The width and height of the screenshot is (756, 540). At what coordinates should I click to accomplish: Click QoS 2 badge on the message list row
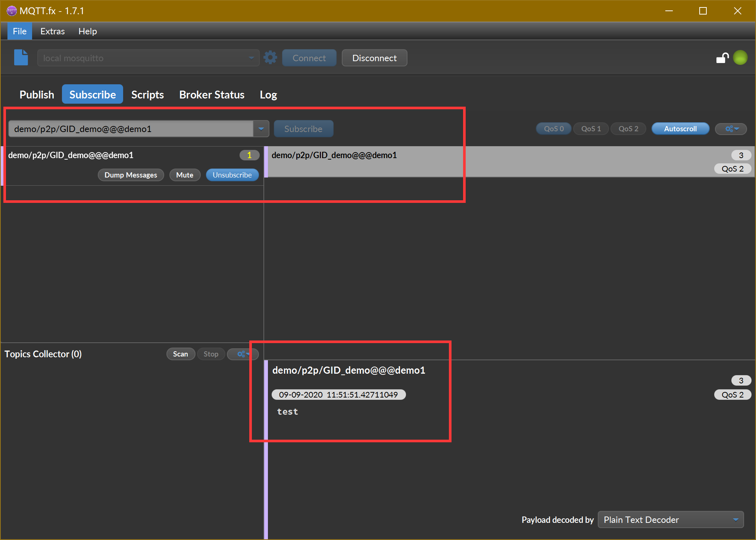click(x=732, y=169)
